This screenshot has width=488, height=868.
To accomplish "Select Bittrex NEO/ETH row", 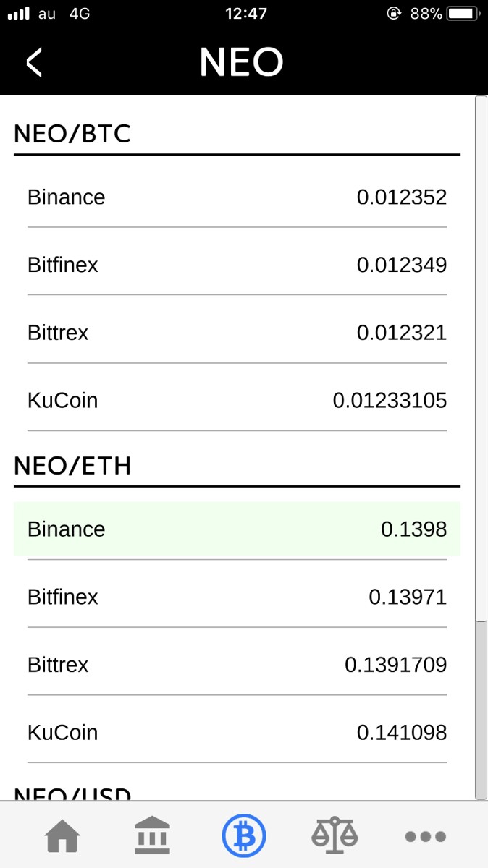I will pos(237,665).
